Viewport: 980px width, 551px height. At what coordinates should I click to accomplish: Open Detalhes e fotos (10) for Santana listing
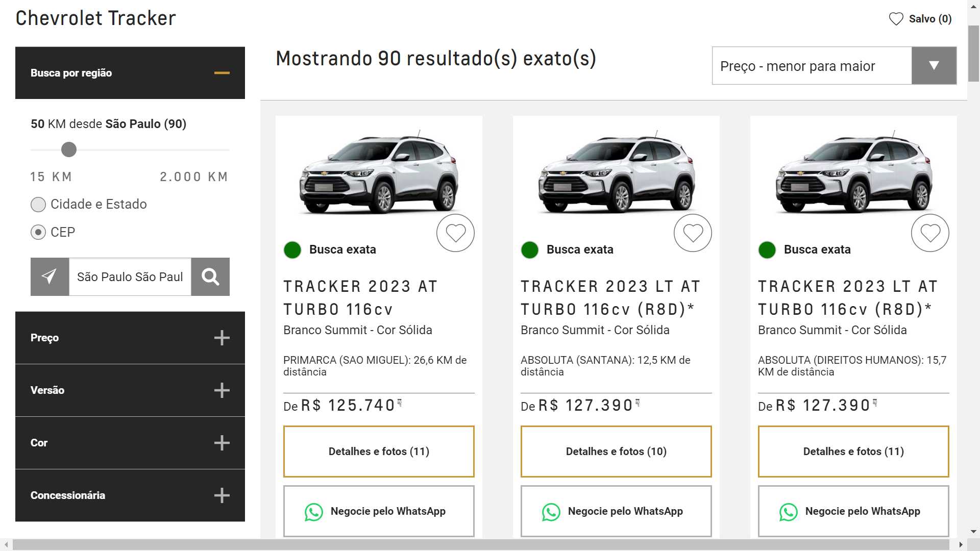[x=616, y=452]
